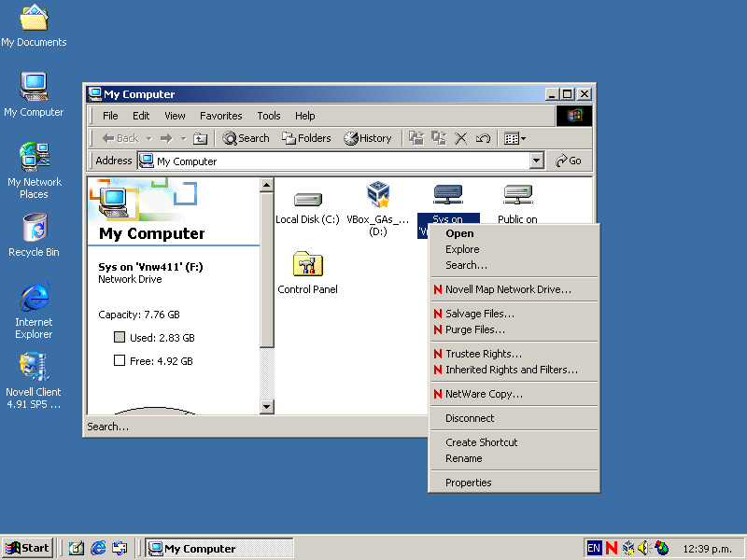The width and height of the screenshot is (747, 560).
Task: Choose Create Shortcut in the context menu
Action: point(514,442)
